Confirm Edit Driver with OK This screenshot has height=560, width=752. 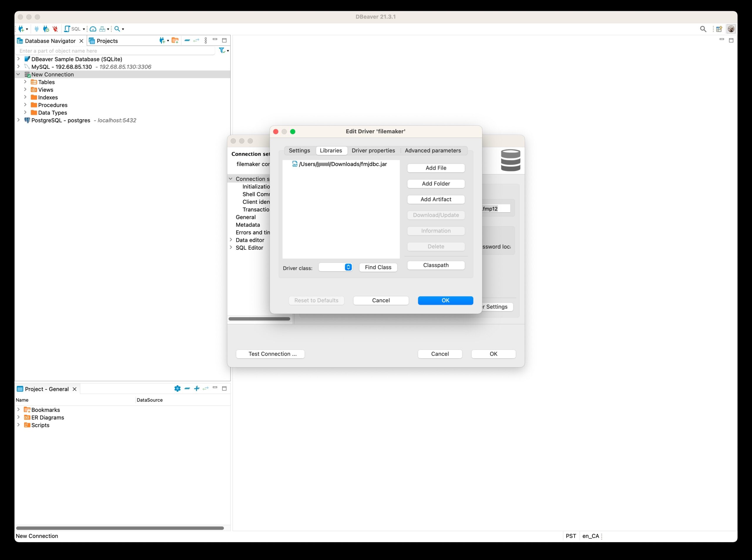pos(445,300)
